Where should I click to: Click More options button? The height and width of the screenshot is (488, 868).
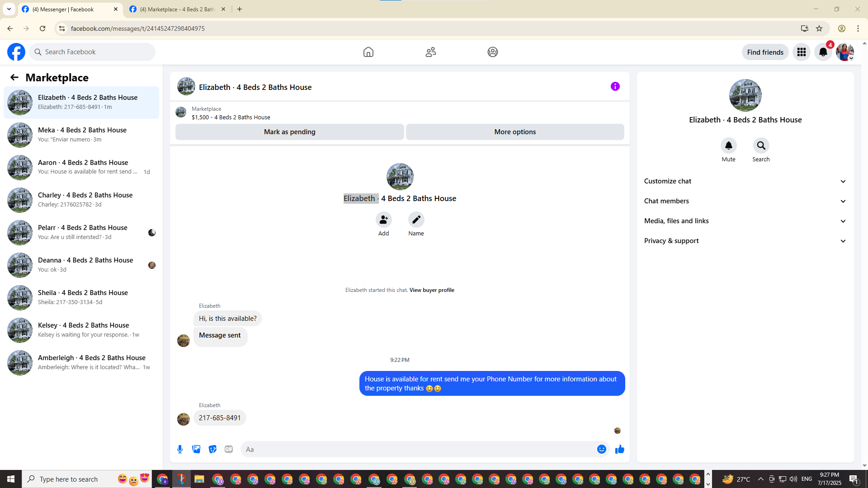[x=515, y=132]
